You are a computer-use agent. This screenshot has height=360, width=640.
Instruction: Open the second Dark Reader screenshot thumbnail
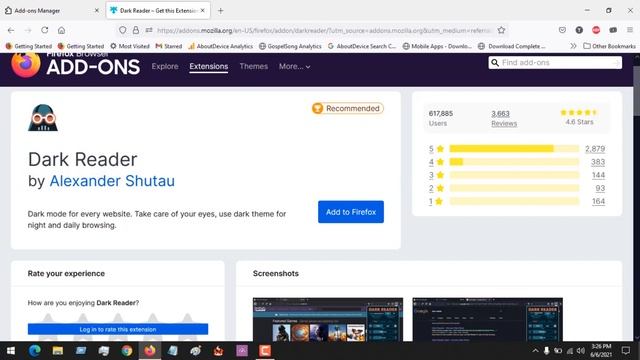click(487, 320)
